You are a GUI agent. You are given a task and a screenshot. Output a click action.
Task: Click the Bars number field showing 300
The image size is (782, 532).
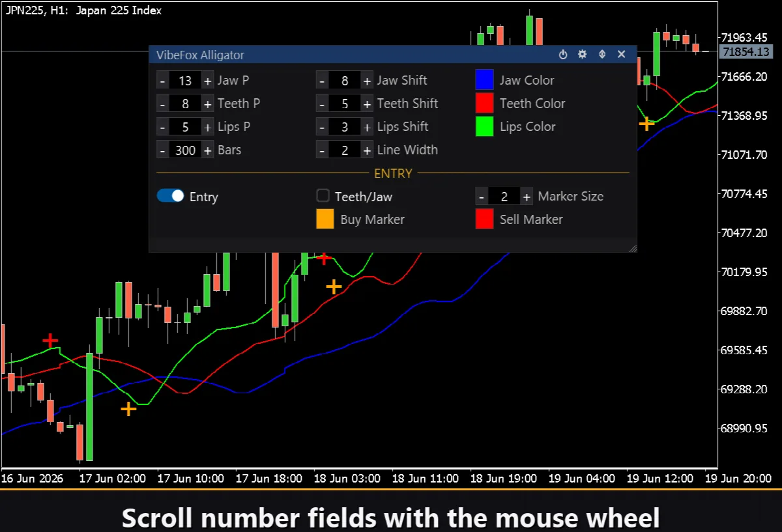185,150
